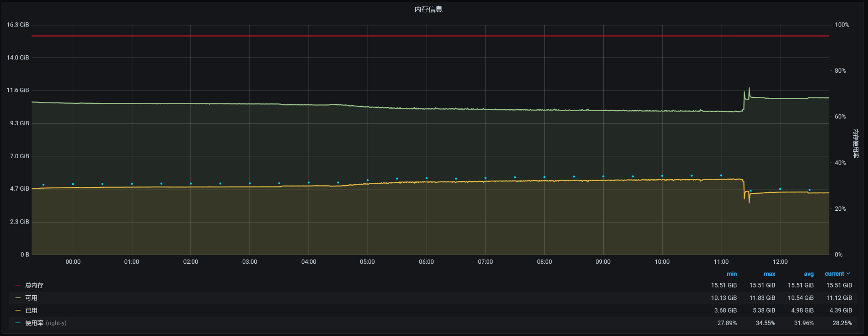868x336 pixels.
Task: Click the 28.25% current value of 使用率
Action: pos(842,323)
